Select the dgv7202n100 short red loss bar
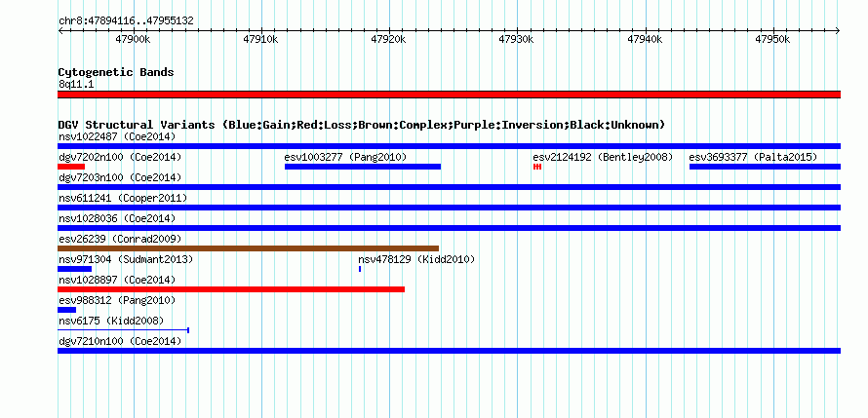This screenshot has height=418, width=868. [x=71, y=167]
